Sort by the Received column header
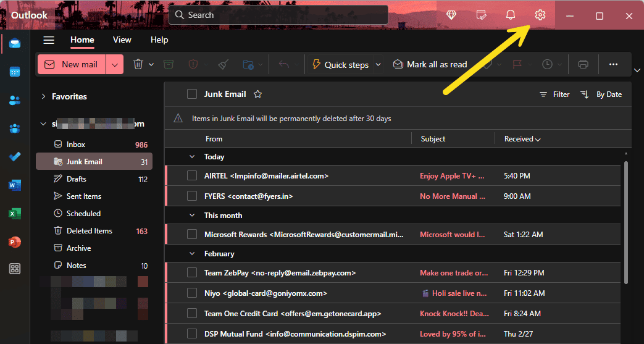Screen dimensions: 644x344 coord(522,139)
